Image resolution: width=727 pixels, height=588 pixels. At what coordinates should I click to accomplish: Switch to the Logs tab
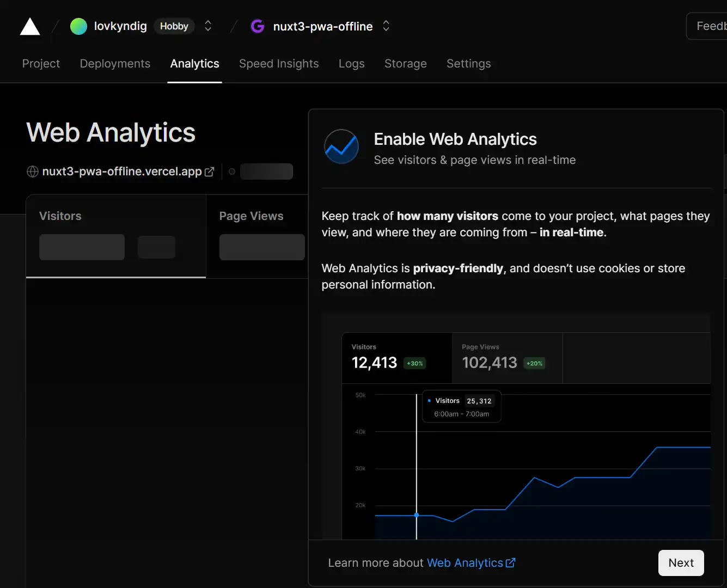[351, 64]
